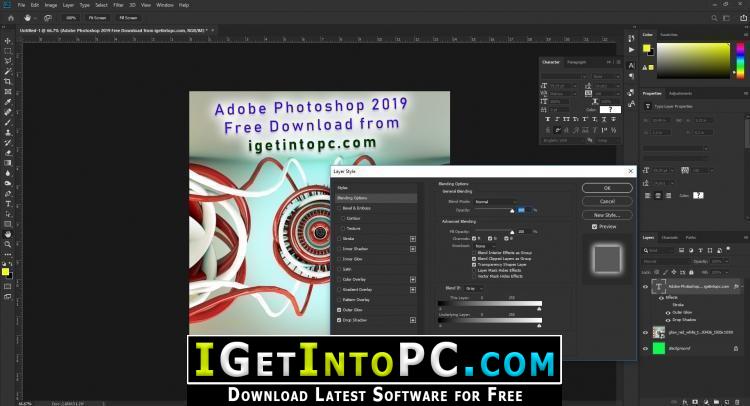
Task: Select the Healing Brush tool
Action: point(8,112)
